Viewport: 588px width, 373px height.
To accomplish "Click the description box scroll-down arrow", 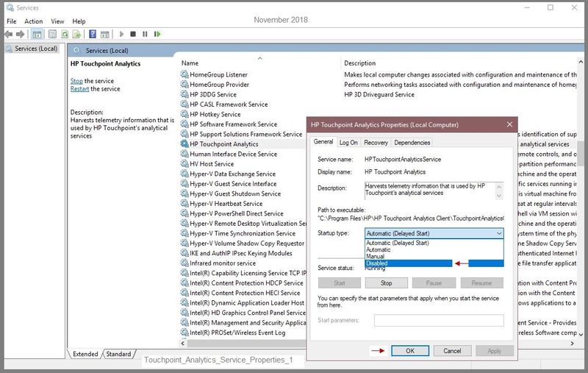I will [x=499, y=196].
